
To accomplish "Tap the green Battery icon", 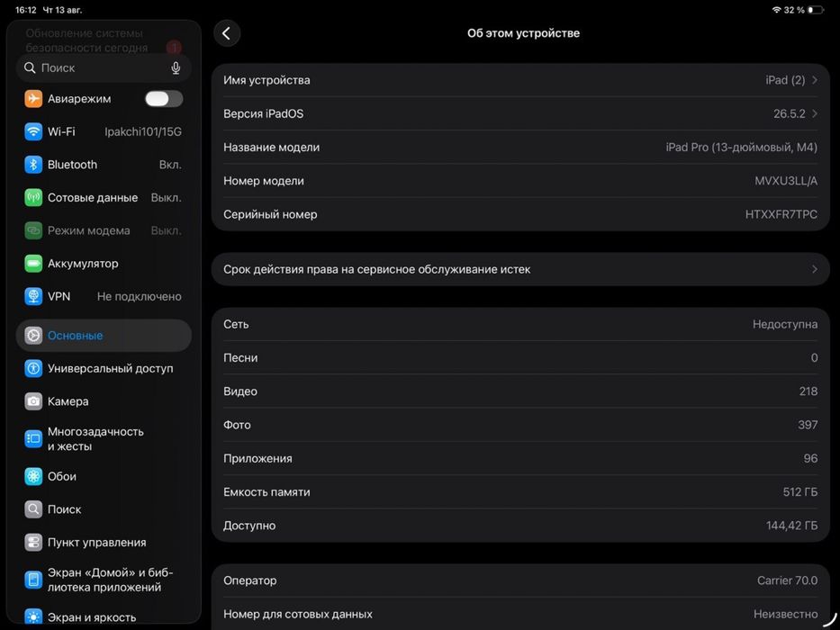I will click(33, 264).
